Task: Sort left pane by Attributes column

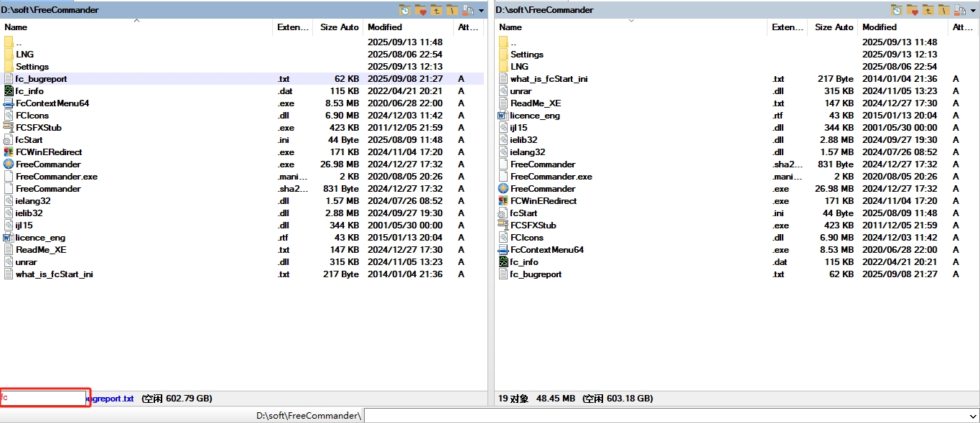Action: 469,27
